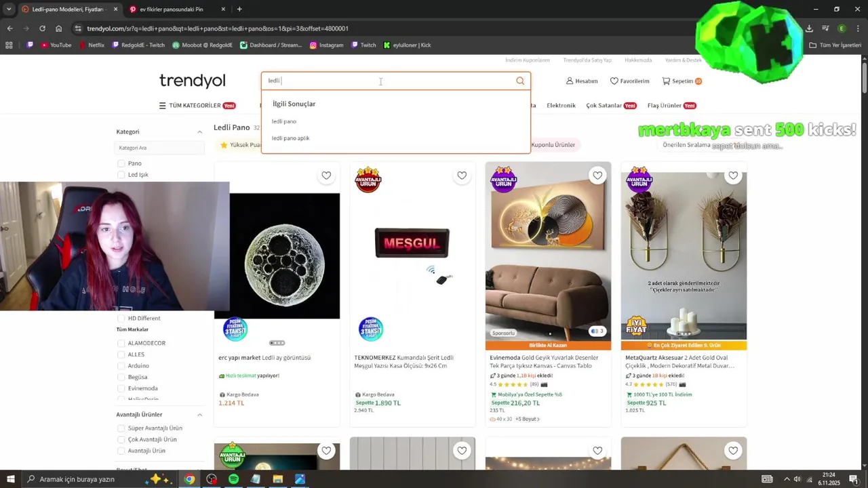Image resolution: width=868 pixels, height=488 pixels.
Task: Go back using browser back arrow
Action: click(9, 28)
